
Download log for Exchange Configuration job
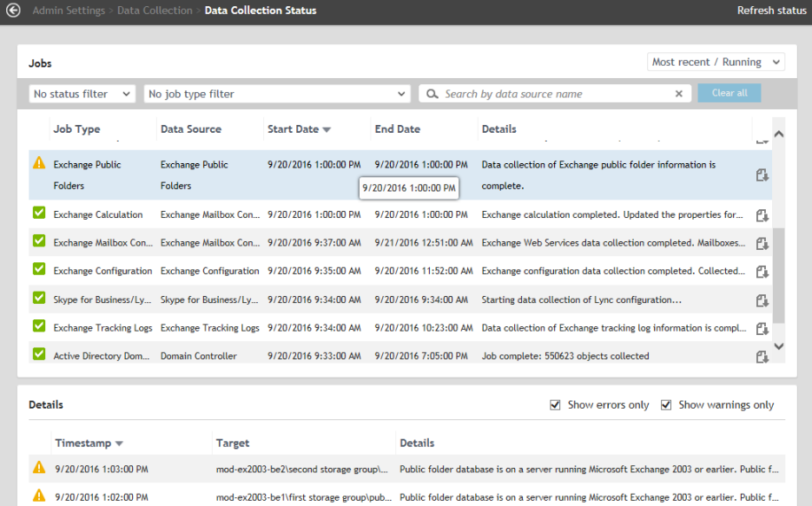[762, 272]
